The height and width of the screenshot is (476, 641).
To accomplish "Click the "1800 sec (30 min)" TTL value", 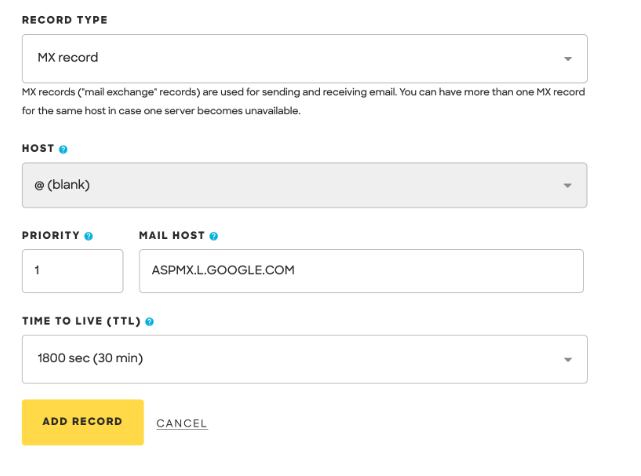I will click(x=92, y=358).
